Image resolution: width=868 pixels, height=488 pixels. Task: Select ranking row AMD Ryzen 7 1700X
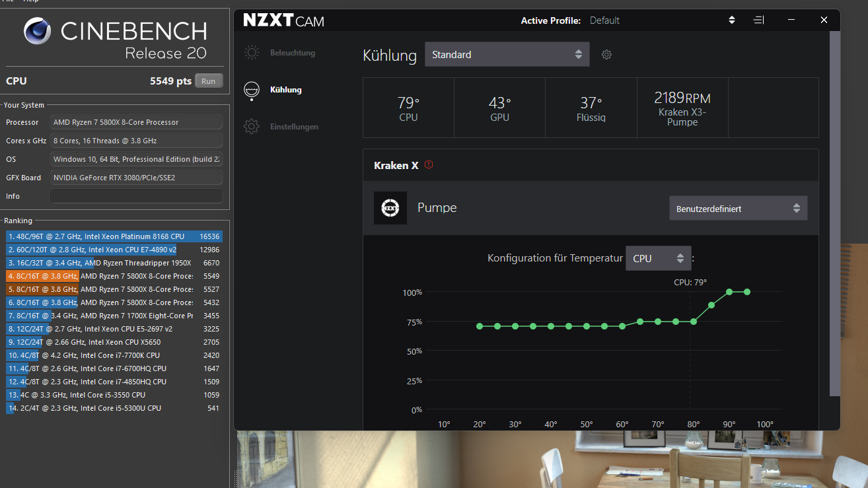click(114, 316)
